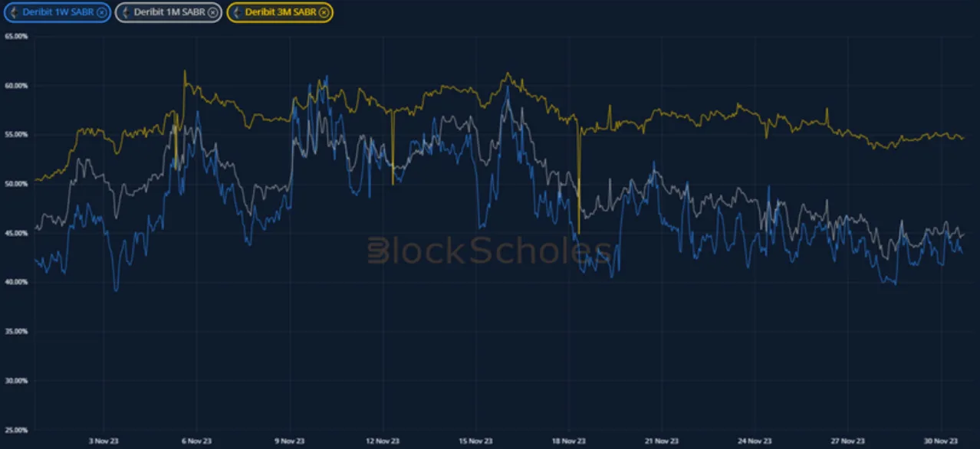Click the 65.00% y-axis label
The width and height of the screenshot is (980, 449).
[16, 36]
